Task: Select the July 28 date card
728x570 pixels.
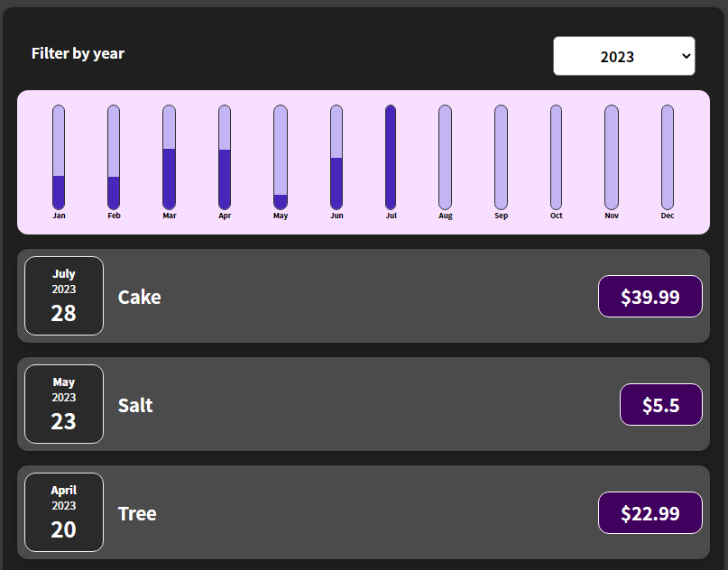Action: tap(63, 296)
